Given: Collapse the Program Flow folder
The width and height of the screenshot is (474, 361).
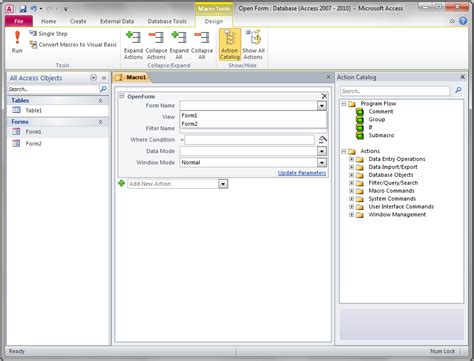Looking at the screenshot, I should (x=344, y=104).
